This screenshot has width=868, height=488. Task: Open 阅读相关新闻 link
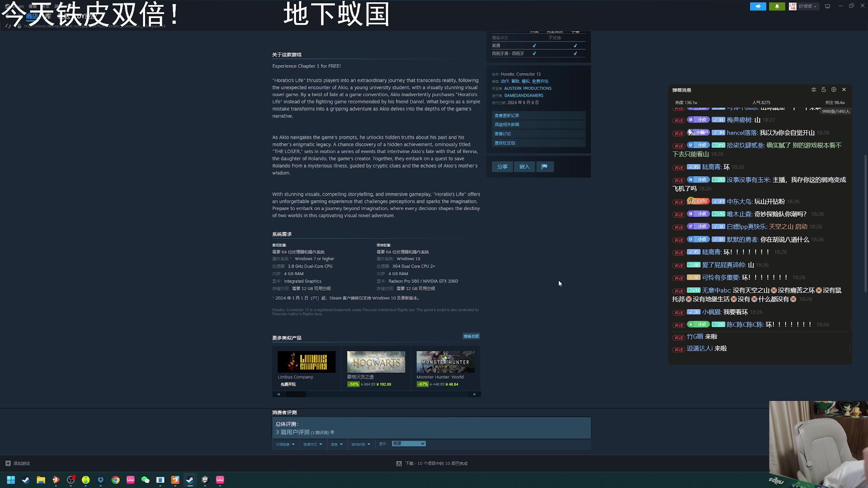(x=538, y=125)
